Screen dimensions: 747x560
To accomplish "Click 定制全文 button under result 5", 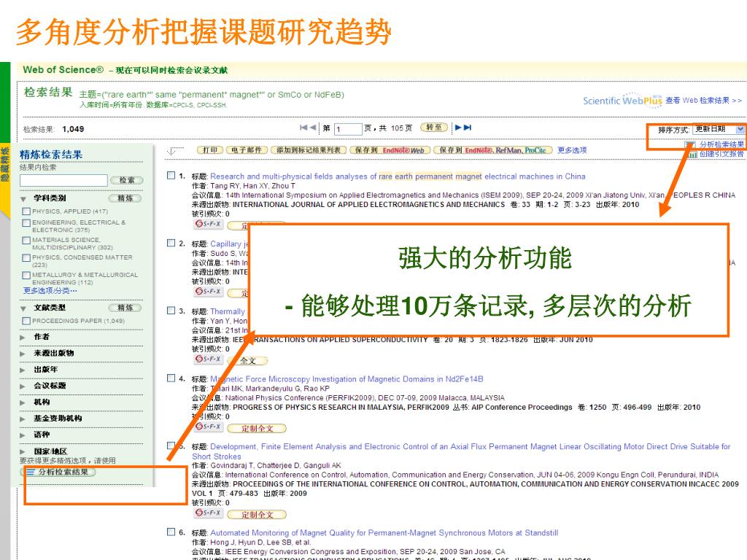I will click(257, 515).
